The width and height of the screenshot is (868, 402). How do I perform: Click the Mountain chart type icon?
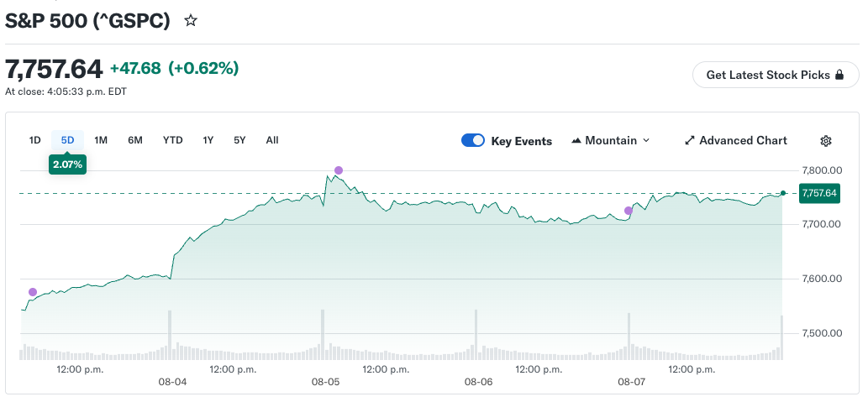[576, 140]
